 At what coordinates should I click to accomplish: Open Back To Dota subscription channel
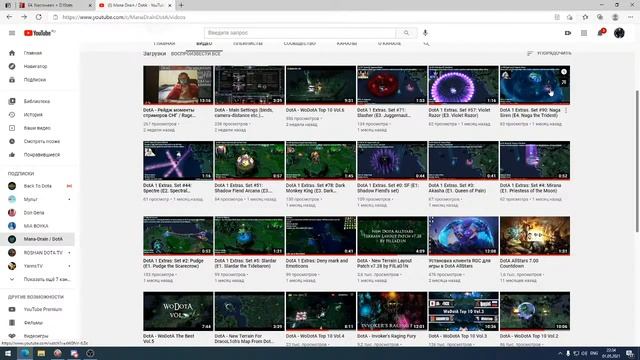pyautogui.click(x=38, y=186)
